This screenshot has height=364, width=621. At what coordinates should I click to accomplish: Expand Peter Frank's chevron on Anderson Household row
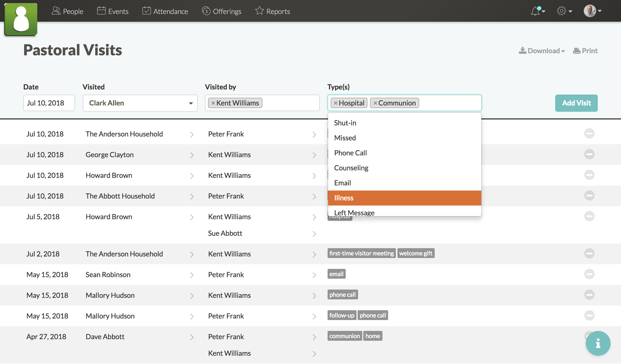[x=314, y=134]
